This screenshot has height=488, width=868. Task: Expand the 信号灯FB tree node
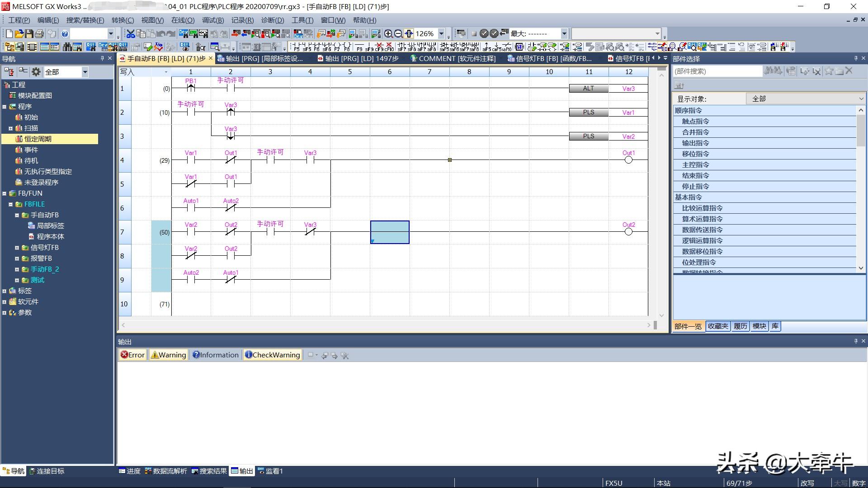click(17, 248)
